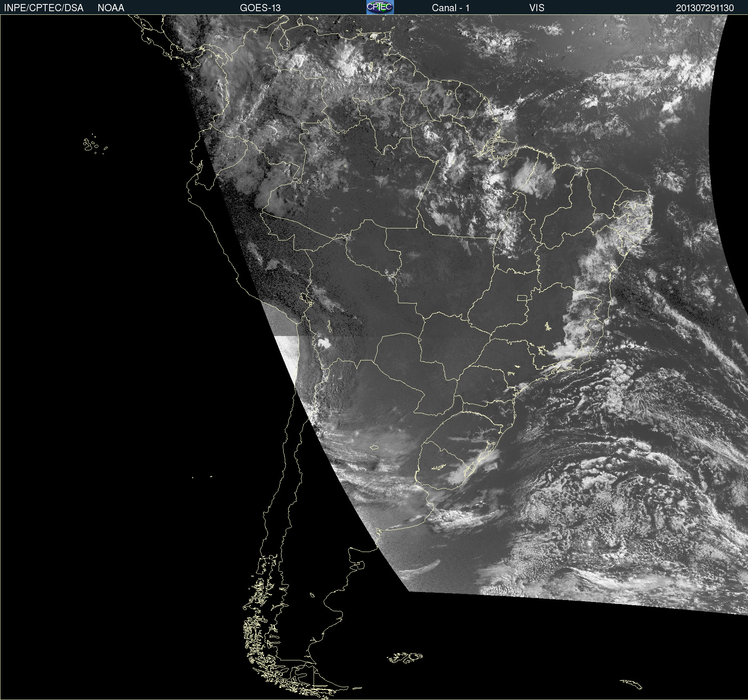
Task: Click the NOAA label in the header
Action: [111, 8]
